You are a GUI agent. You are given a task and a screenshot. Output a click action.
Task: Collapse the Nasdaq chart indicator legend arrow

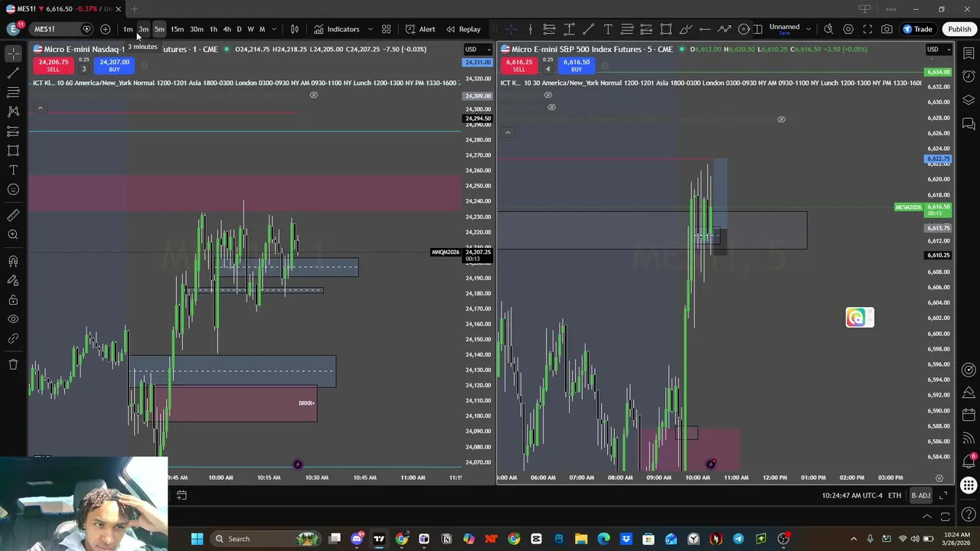click(40, 108)
